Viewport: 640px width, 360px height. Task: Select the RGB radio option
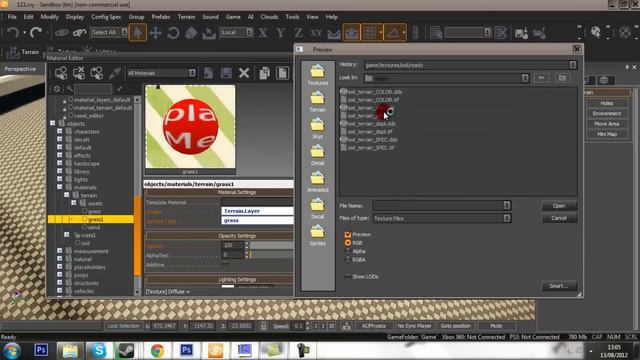pyautogui.click(x=348, y=242)
